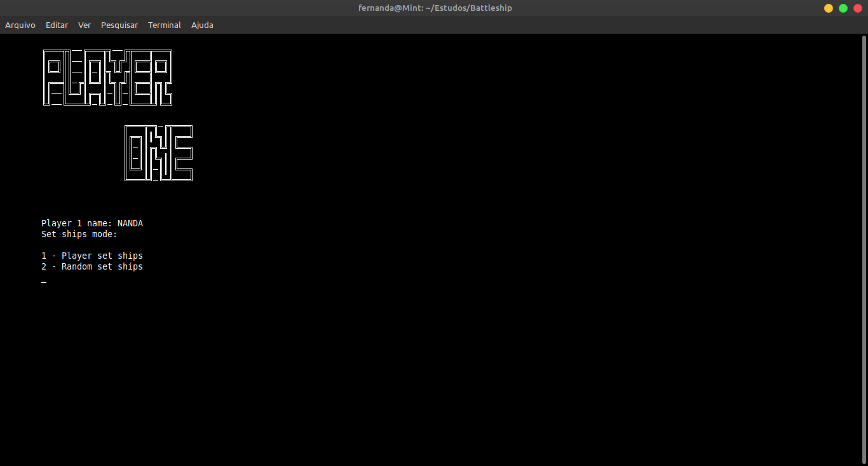
Task: Click the PLAYER ASCII art banner
Action: coord(107,76)
